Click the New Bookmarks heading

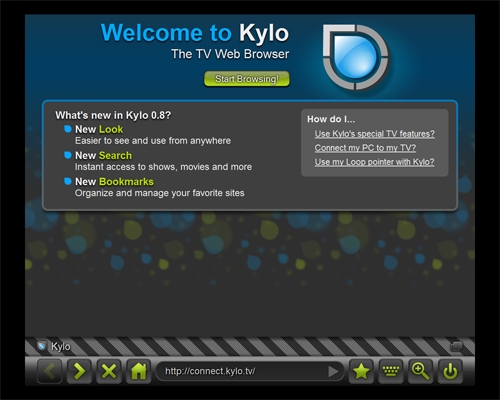[114, 182]
